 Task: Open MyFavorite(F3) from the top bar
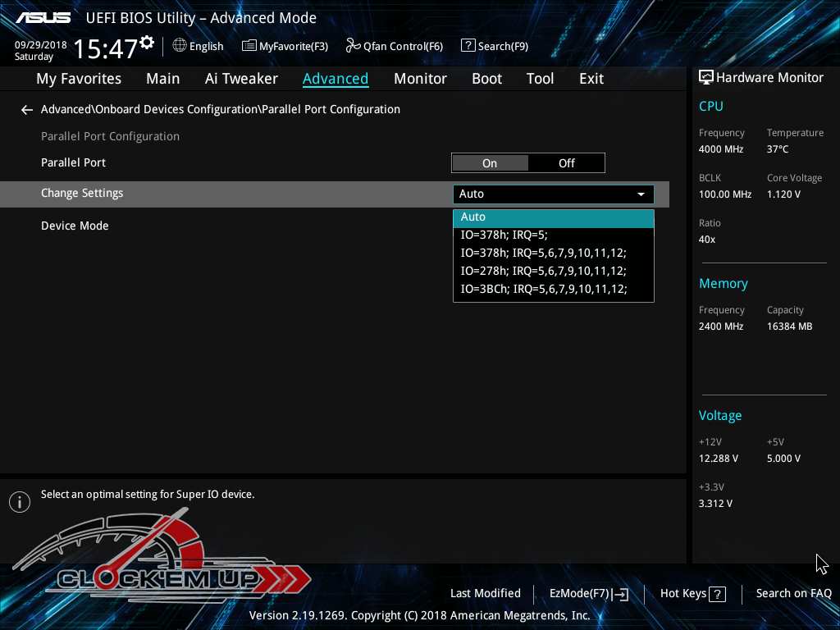click(285, 46)
